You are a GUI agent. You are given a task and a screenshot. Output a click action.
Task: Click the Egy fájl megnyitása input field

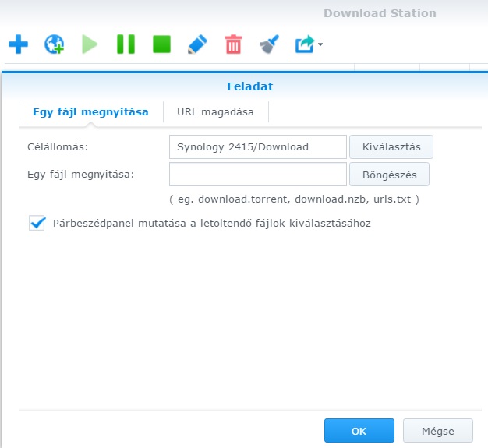click(257, 174)
